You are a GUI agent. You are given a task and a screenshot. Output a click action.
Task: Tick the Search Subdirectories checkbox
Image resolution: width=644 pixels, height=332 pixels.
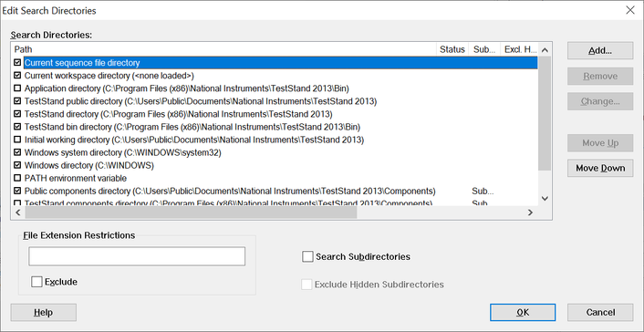pos(307,257)
